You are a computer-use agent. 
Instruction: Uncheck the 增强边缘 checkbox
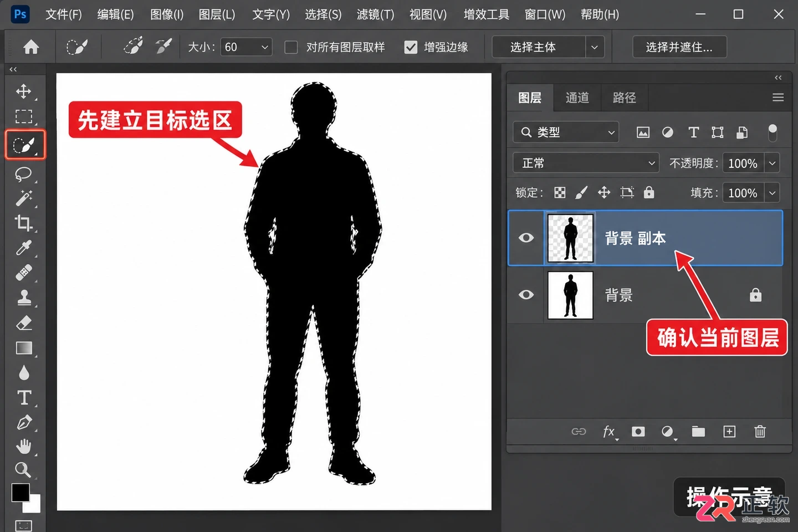[411, 47]
